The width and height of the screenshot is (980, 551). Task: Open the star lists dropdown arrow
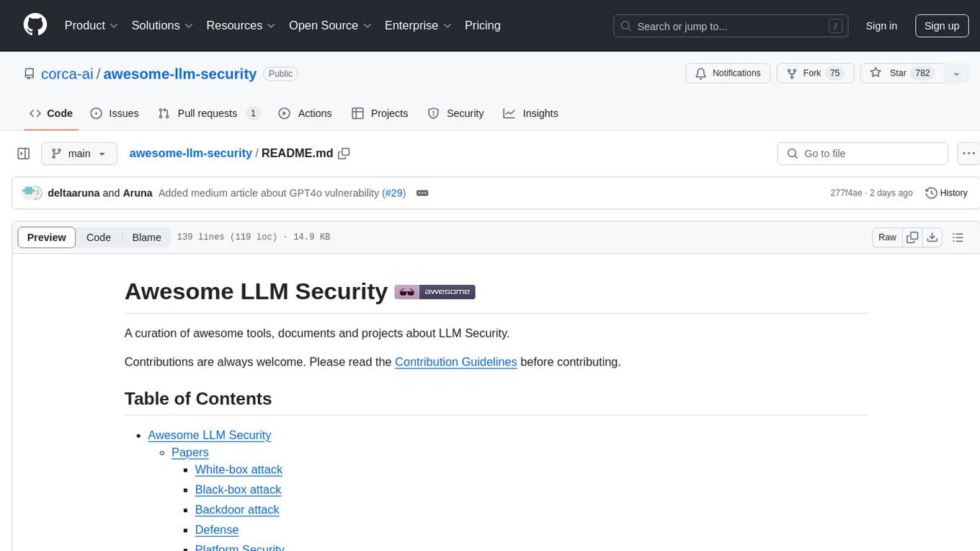[x=956, y=74]
